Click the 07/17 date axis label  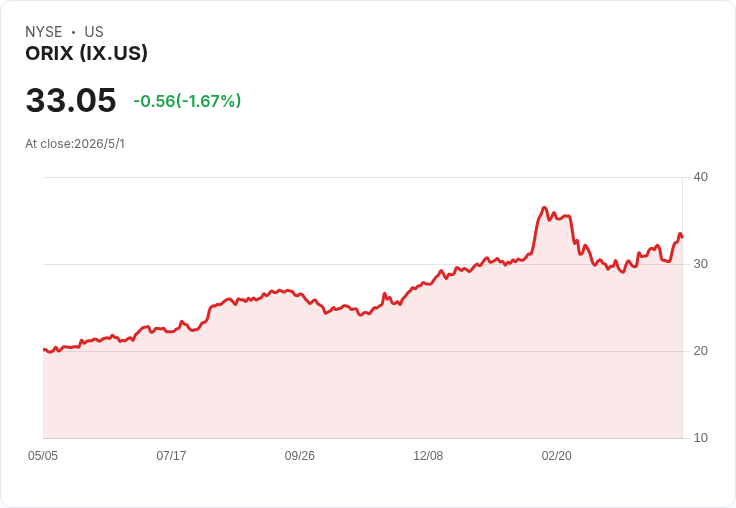pyautogui.click(x=171, y=456)
